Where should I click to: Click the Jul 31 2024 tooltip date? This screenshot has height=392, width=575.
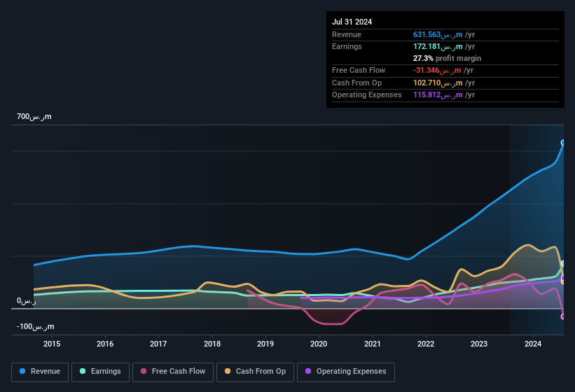click(x=352, y=22)
